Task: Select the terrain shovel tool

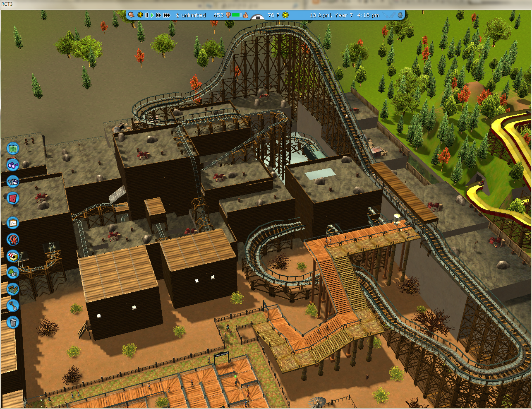Action: (x=13, y=306)
